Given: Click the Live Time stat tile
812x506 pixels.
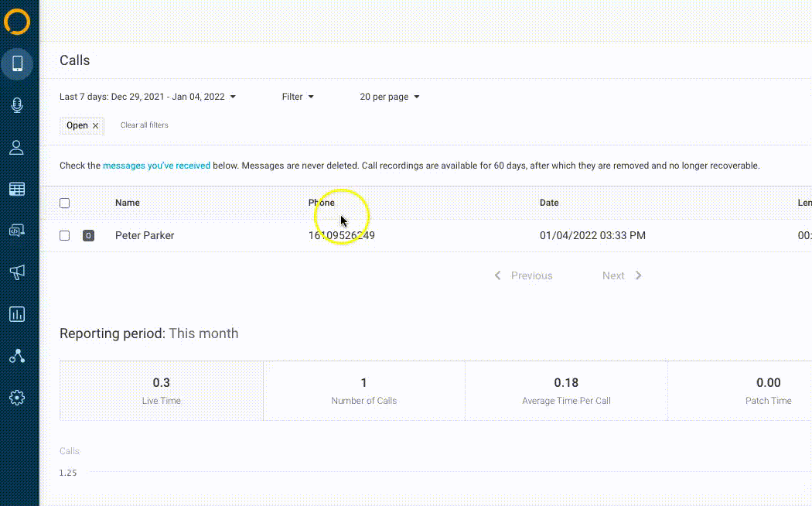Looking at the screenshot, I should click(x=161, y=391).
